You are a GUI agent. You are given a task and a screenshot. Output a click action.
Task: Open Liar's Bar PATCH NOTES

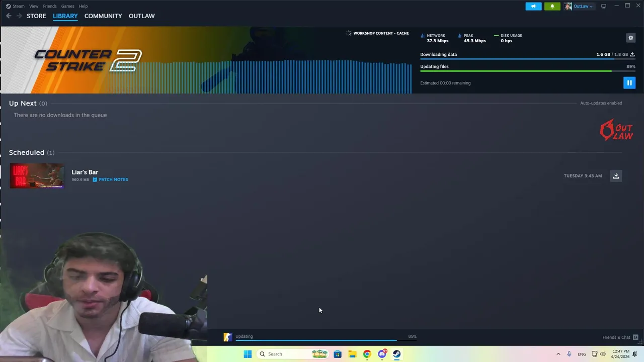click(x=113, y=179)
